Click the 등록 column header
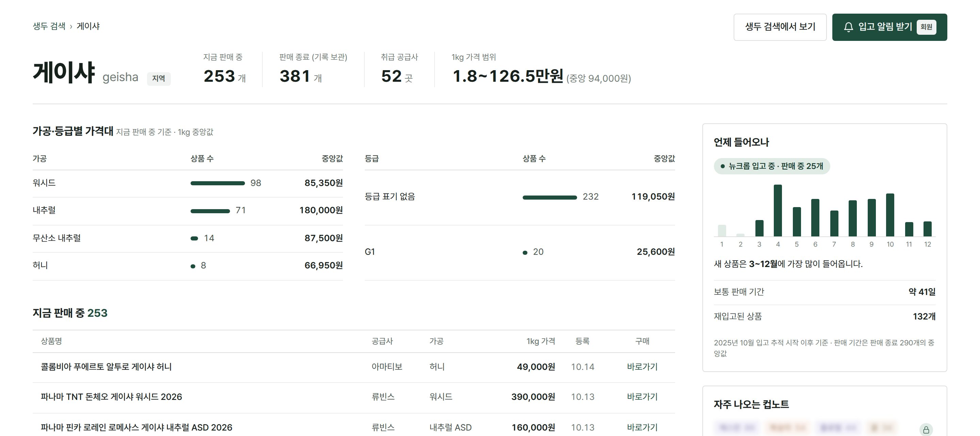The width and height of the screenshot is (980, 436). coord(583,341)
